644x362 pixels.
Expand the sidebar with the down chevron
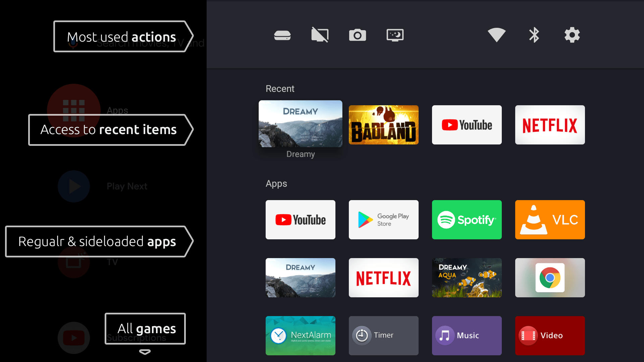click(145, 352)
